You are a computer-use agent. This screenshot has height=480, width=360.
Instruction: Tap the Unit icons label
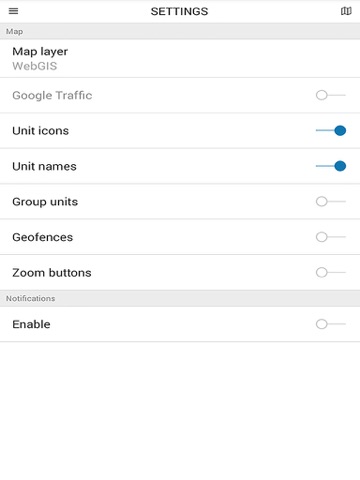coord(41,131)
